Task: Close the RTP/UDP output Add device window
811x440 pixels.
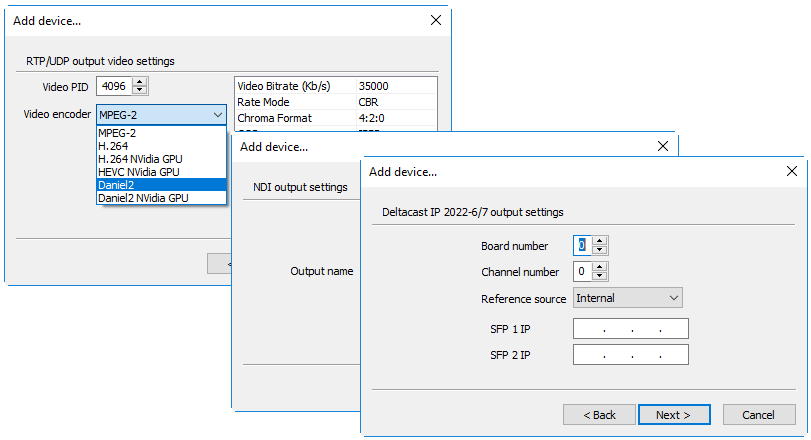Action: pos(436,20)
